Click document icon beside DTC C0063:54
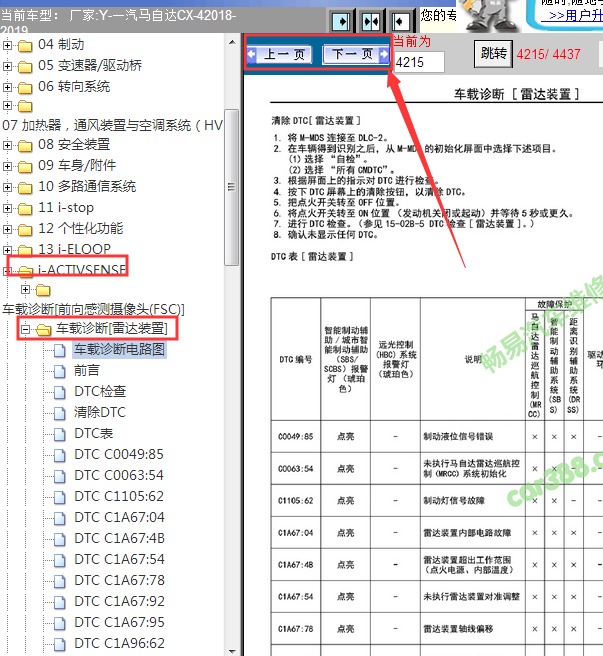Viewport: 603px width, 656px height. pyautogui.click(x=60, y=476)
